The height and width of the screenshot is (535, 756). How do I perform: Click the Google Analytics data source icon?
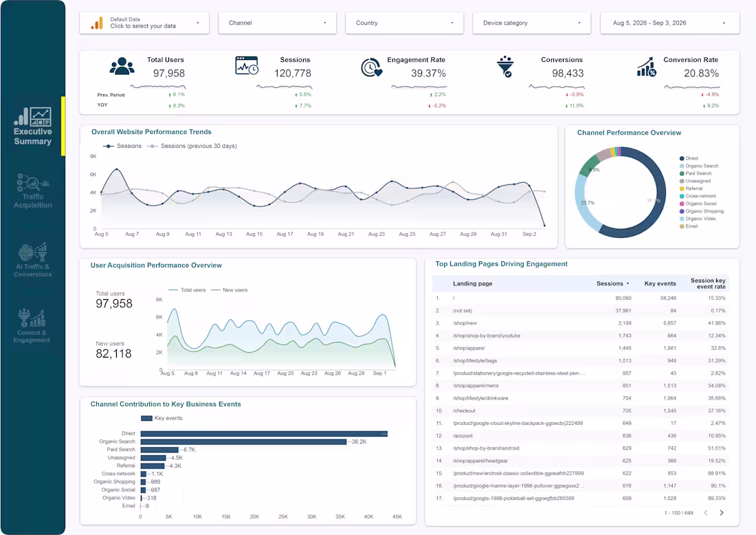click(97, 23)
